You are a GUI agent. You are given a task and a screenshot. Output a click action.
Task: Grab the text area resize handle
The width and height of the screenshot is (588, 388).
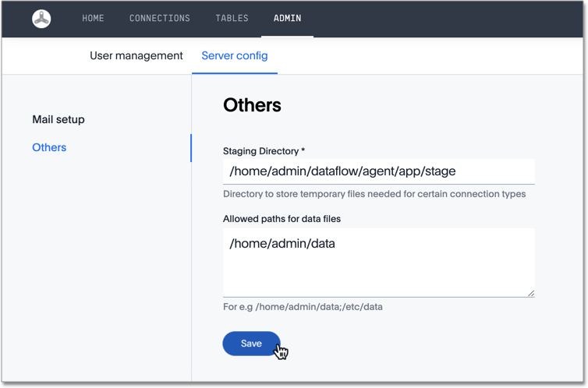click(530, 293)
